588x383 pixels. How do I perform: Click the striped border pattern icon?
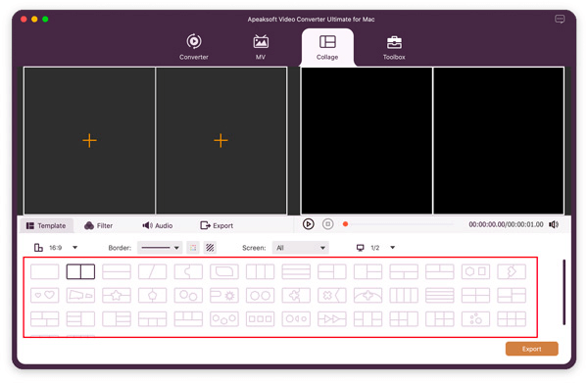click(x=210, y=248)
